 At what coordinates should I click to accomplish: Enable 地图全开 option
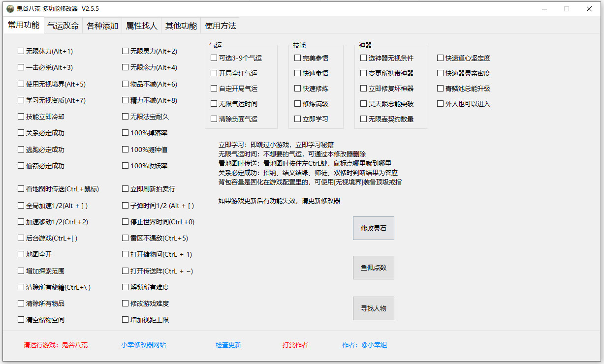pos(21,254)
